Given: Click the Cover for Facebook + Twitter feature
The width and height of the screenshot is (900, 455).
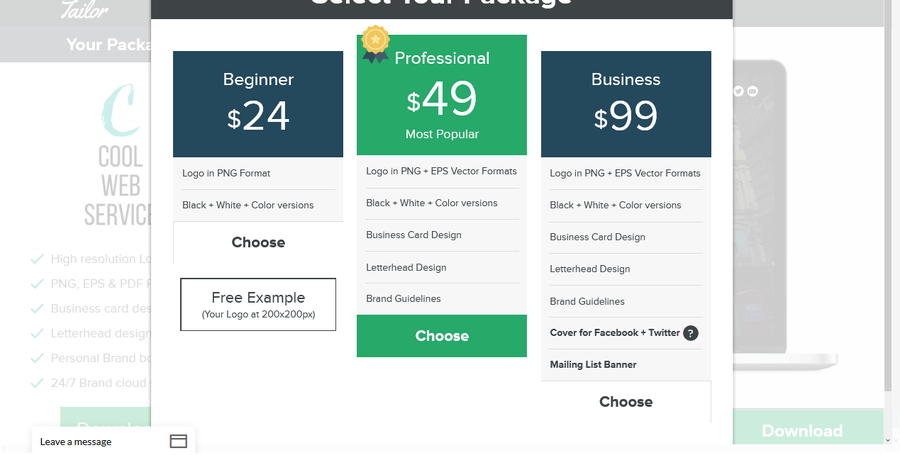Looking at the screenshot, I should pyautogui.click(x=615, y=333).
